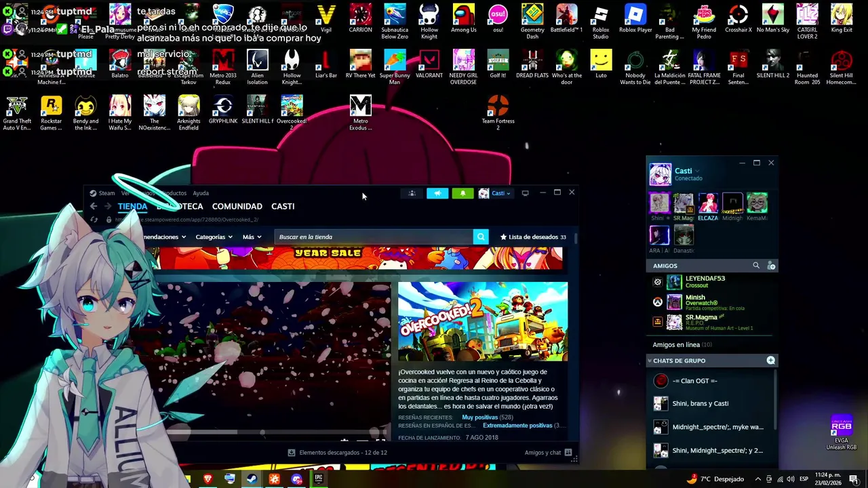Image resolution: width=868 pixels, height=488 pixels.
Task: Click the Buscar en la tienda field
Action: tap(374, 237)
